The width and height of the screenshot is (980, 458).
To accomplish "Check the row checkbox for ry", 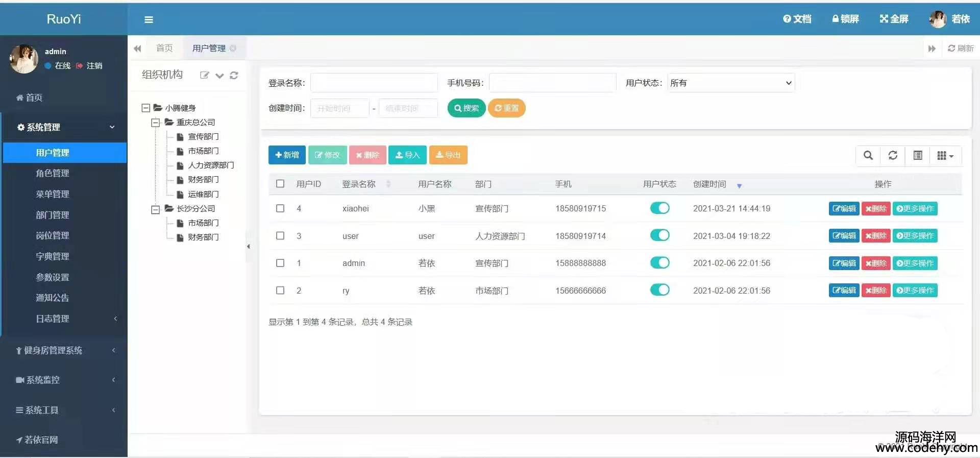I will [x=280, y=290].
